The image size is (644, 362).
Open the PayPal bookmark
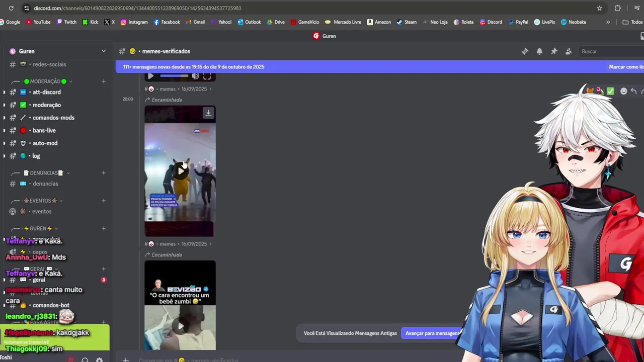pyautogui.click(x=518, y=22)
